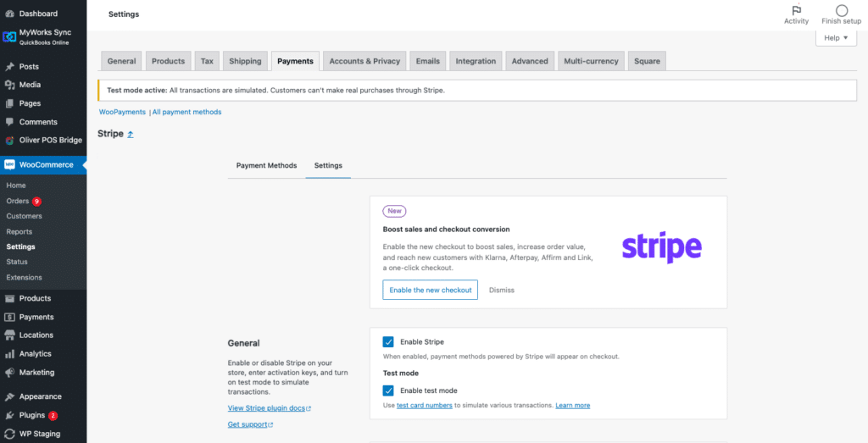Click Enable the new checkout button

[430, 290]
